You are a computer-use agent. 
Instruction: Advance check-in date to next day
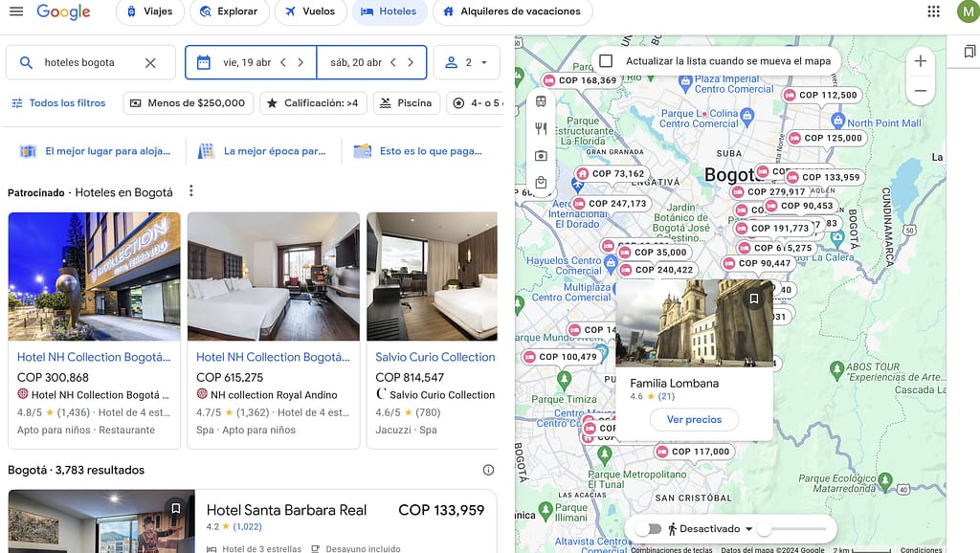pyautogui.click(x=301, y=62)
